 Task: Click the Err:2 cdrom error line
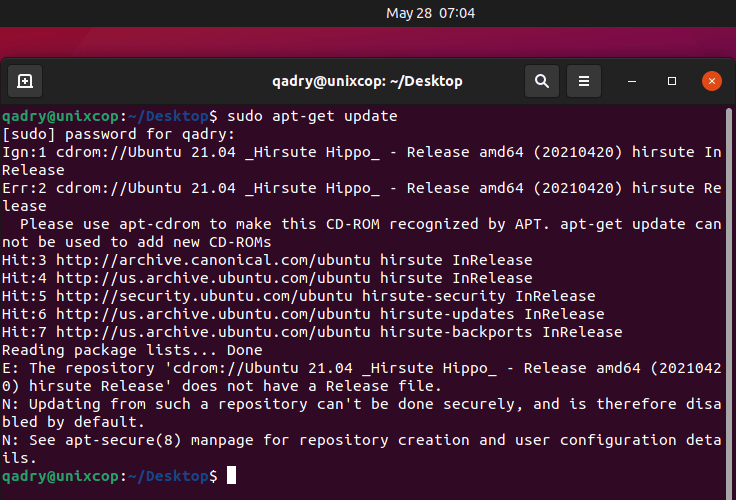[361, 197]
